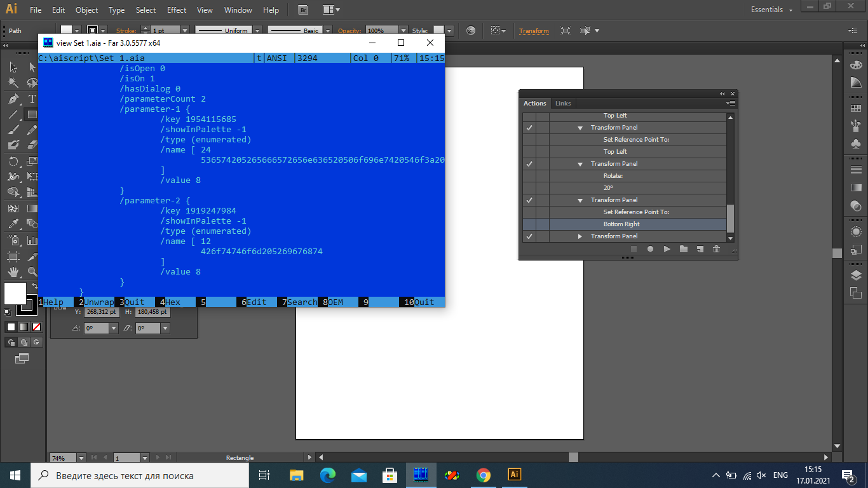Toggle checkmark for the collapsed Transform Panel step

(x=529, y=236)
